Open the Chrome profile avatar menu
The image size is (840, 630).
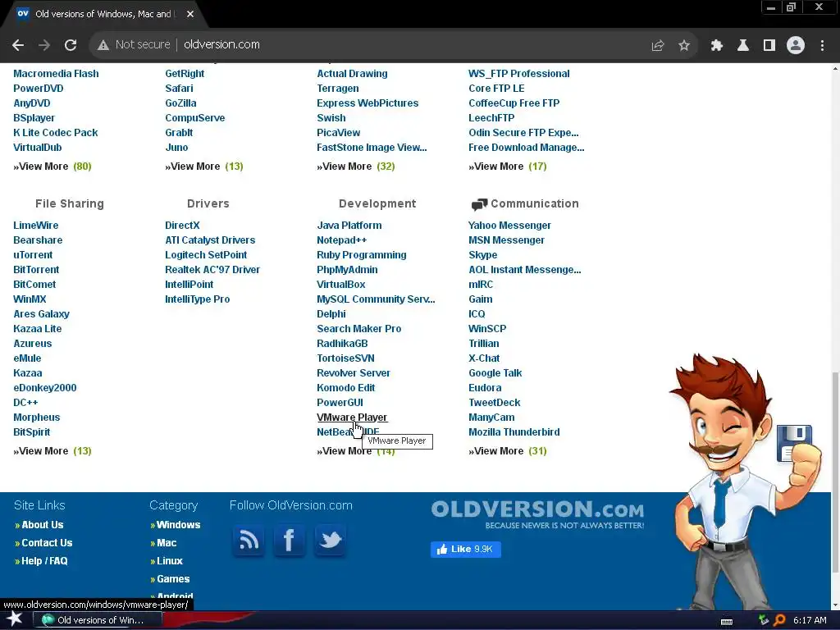tap(796, 46)
